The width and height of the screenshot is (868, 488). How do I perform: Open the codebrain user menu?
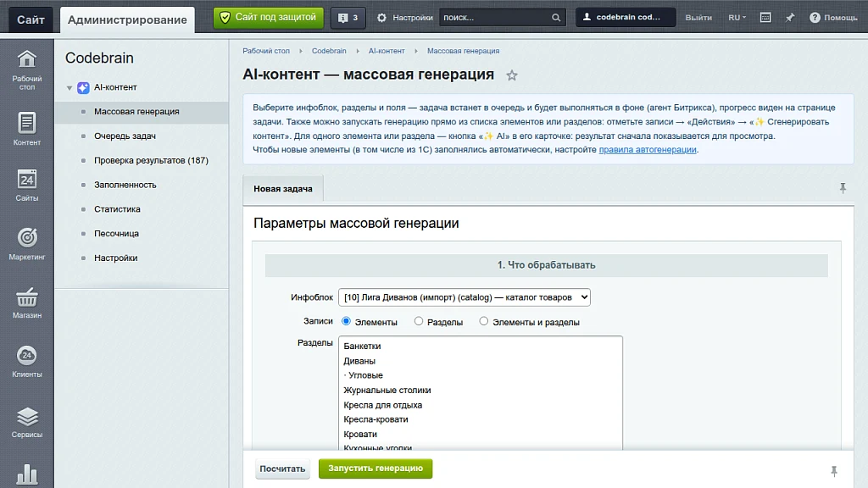pyautogui.click(x=626, y=17)
